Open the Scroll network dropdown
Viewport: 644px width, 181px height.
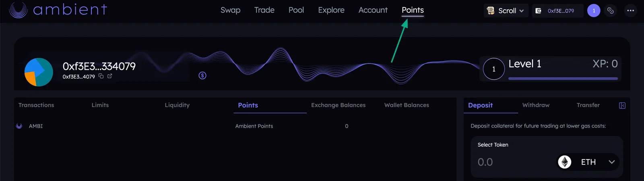(506, 11)
